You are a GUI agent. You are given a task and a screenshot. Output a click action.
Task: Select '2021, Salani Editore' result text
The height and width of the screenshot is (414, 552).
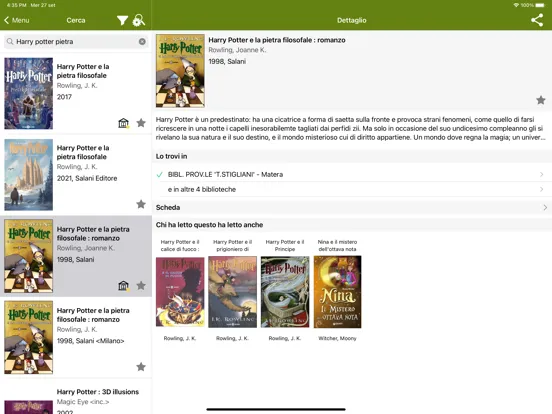point(87,178)
